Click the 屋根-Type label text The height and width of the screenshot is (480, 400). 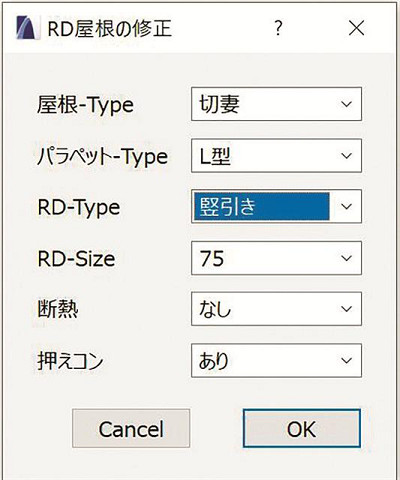pos(85,105)
